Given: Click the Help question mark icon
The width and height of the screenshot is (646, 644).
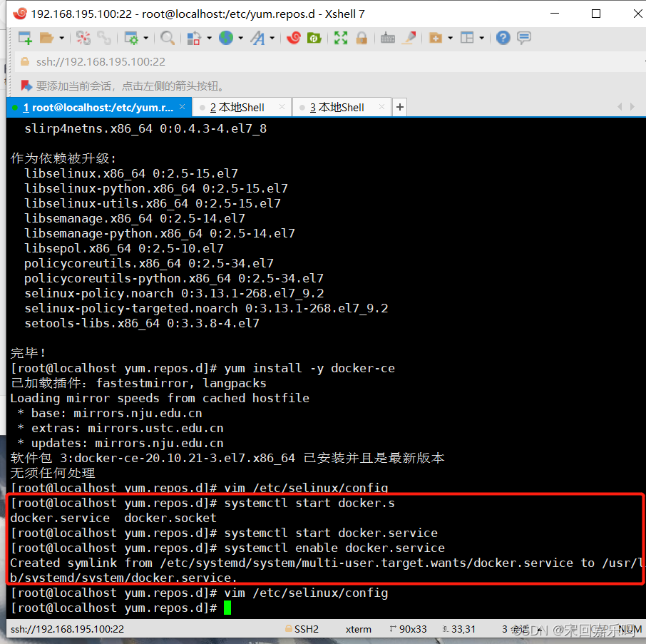Looking at the screenshot, I should point(502,37).
